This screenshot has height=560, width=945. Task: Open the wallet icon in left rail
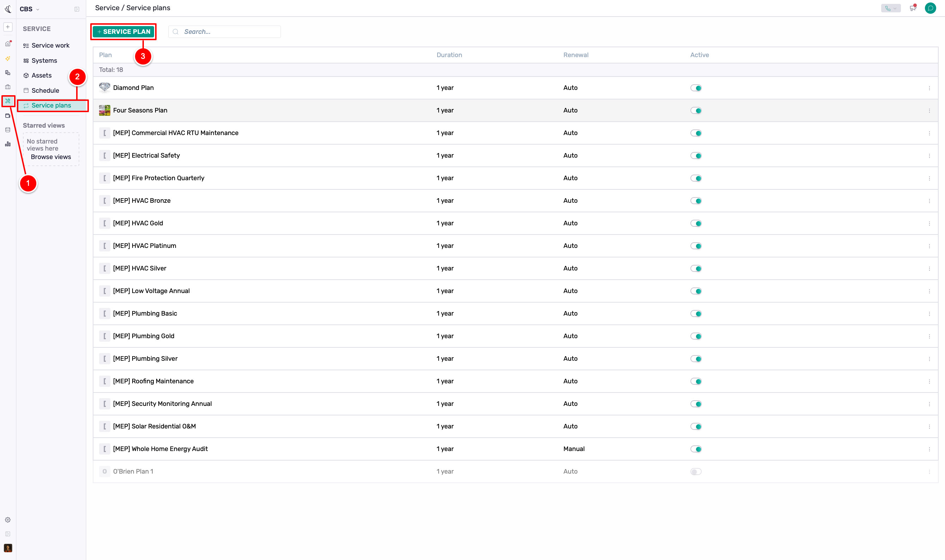coord(7,115)
